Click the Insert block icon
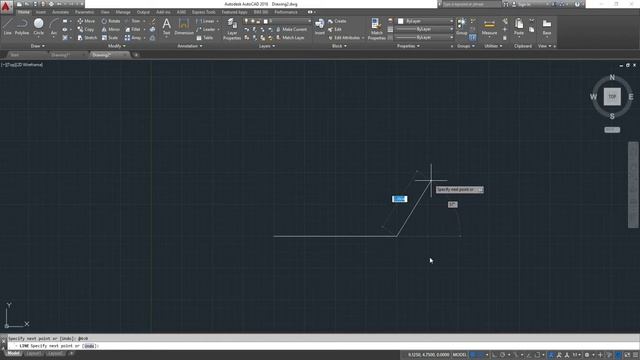The width and height of the screenshot is (640, 360). point(320,26)
